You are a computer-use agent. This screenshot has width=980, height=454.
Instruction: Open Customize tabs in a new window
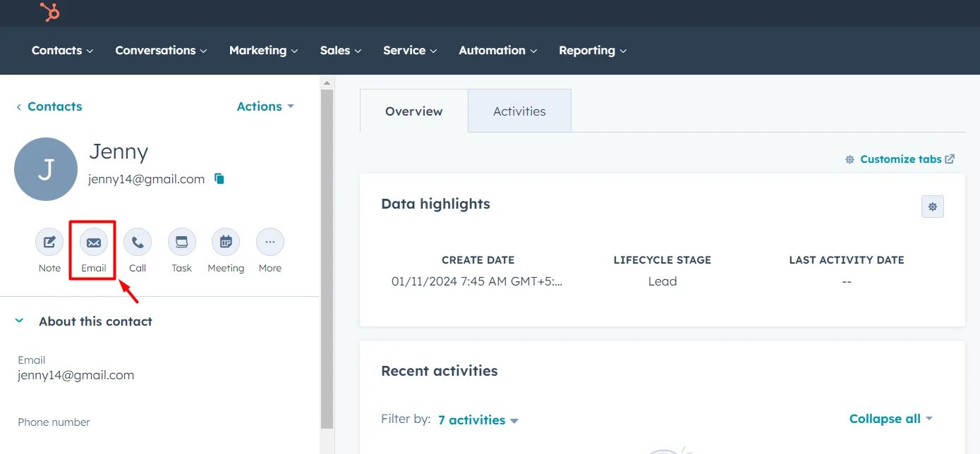tap(900, 159)
